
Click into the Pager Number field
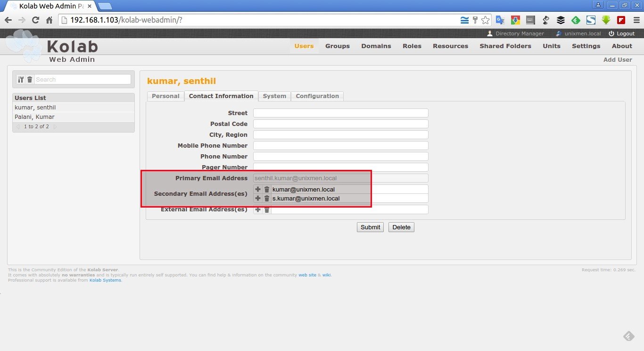[x=341, y=167]
